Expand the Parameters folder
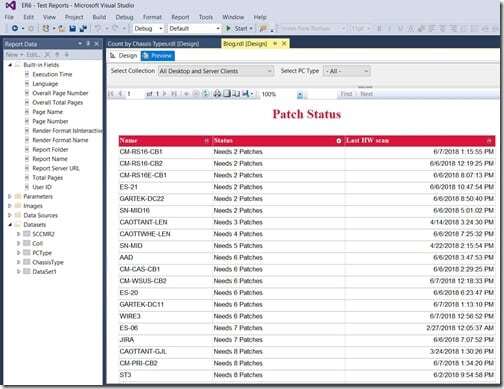This screenshot has width=504, height=389. (x=10, y=197)
